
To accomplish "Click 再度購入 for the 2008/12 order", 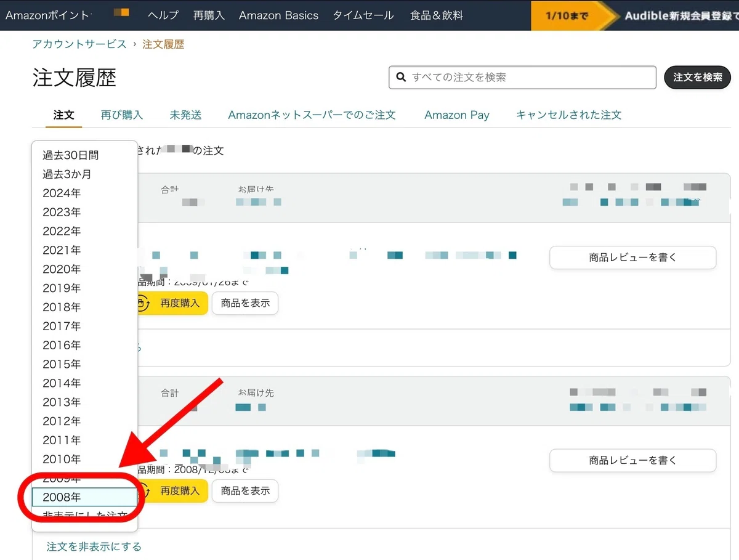I will click(x=172, y=491).
